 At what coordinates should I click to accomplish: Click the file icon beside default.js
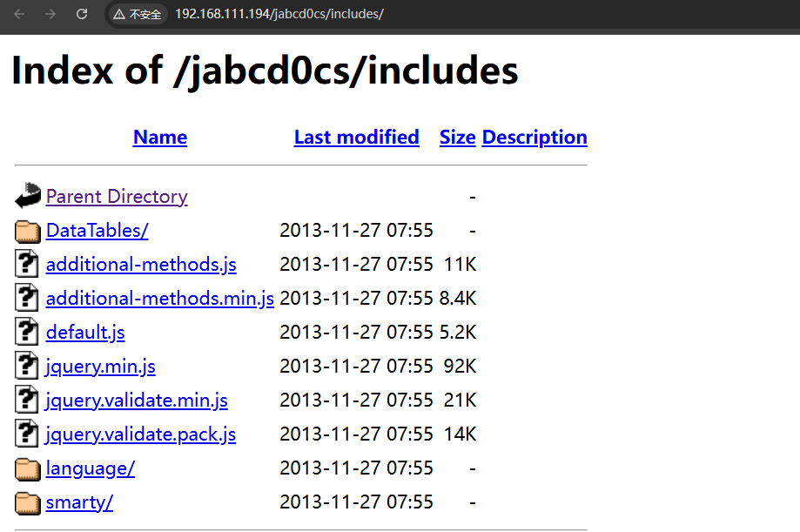(28, 332)
